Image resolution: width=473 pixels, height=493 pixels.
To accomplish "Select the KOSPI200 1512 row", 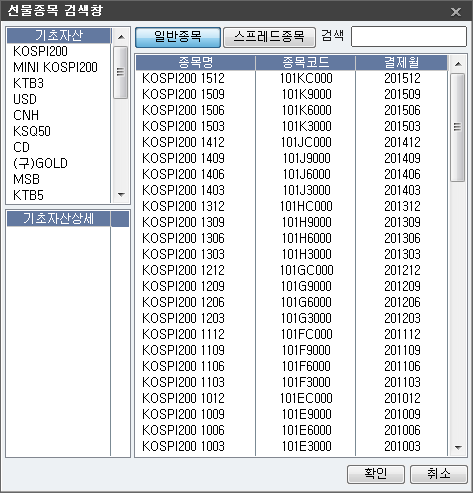I will [291, 78].
